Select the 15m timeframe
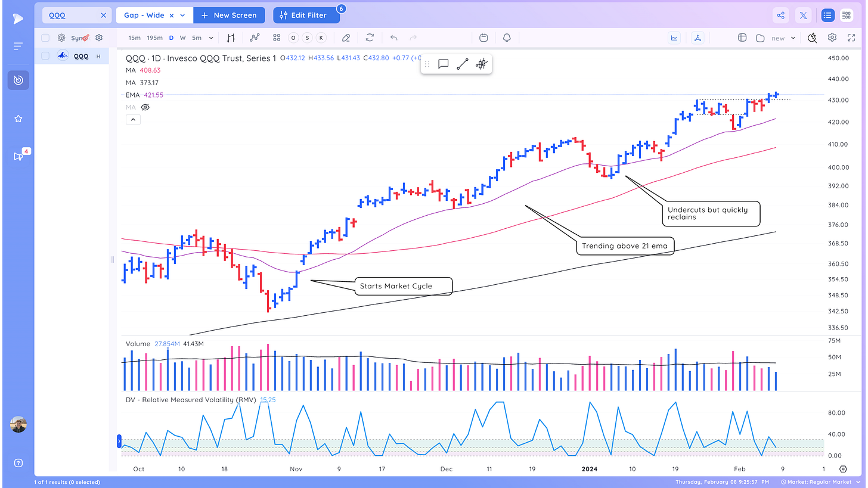868x488 pixels. (135, 38)
